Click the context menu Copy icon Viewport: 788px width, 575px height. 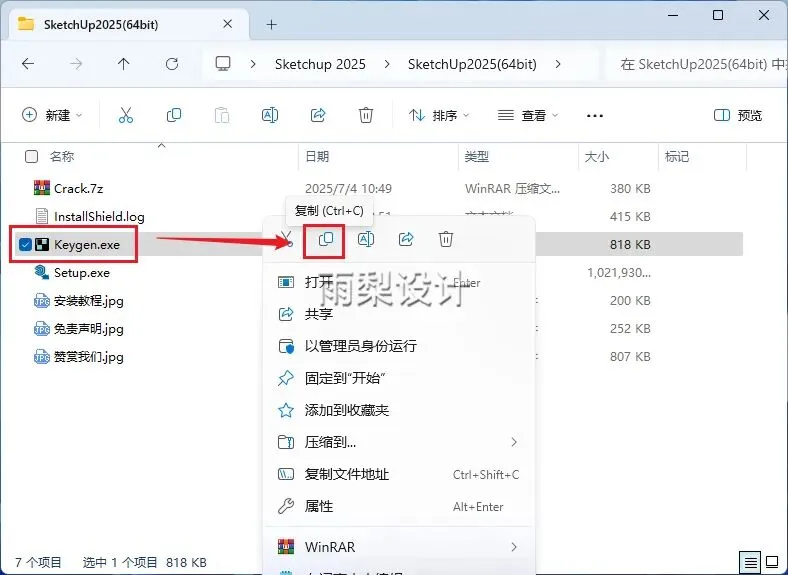[326, 239]
